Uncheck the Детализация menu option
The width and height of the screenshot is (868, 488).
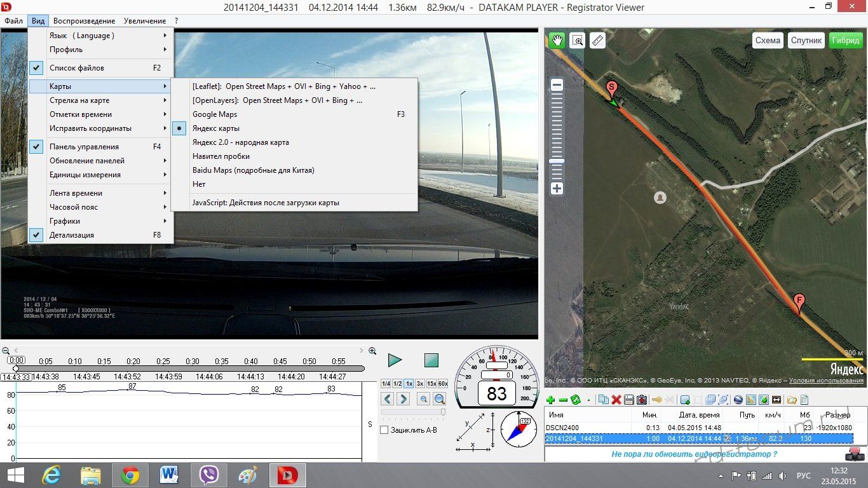coord(72,235)
